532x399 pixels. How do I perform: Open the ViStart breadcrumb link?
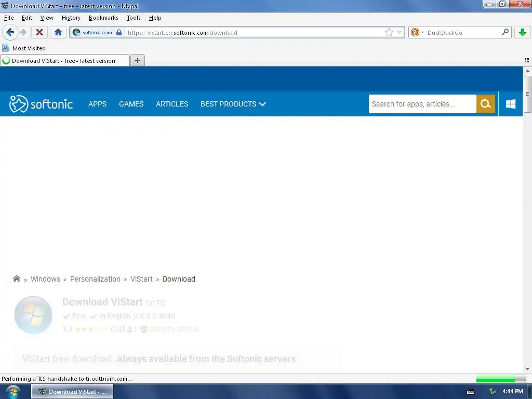(141, 279)
